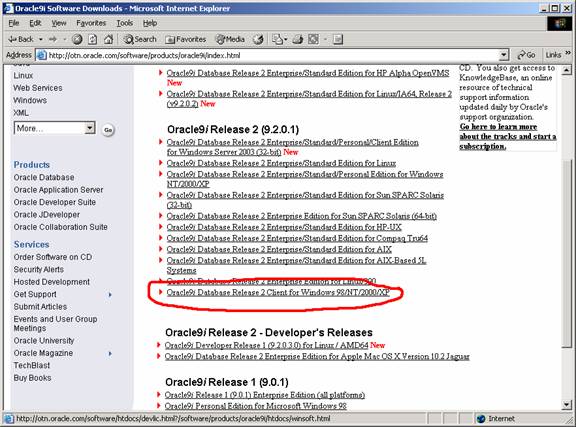Open the Search toolbar button
Screen dimensions: 576x427
point(140,39)
